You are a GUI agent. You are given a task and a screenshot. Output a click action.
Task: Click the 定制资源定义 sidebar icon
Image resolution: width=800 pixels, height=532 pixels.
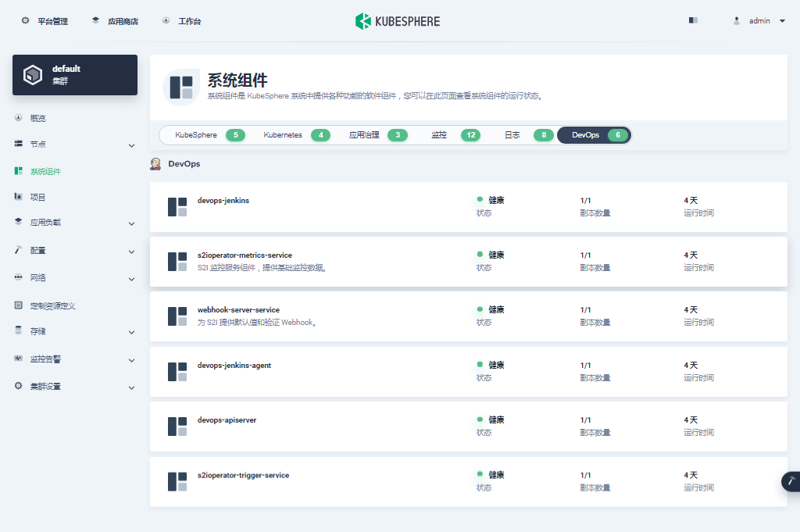[x=19, y=305]
